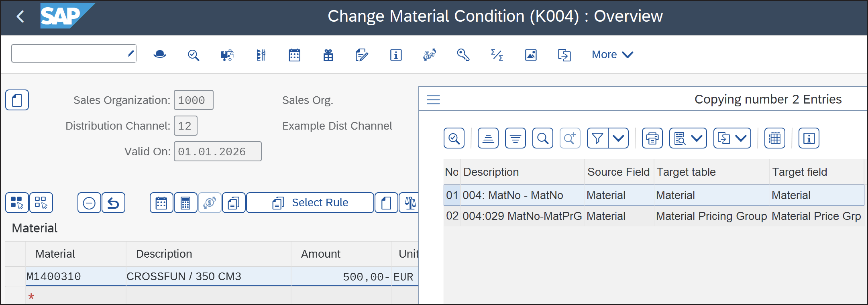Click the Sales Organization field 1000
868x305 pixels.
[194, 100]
